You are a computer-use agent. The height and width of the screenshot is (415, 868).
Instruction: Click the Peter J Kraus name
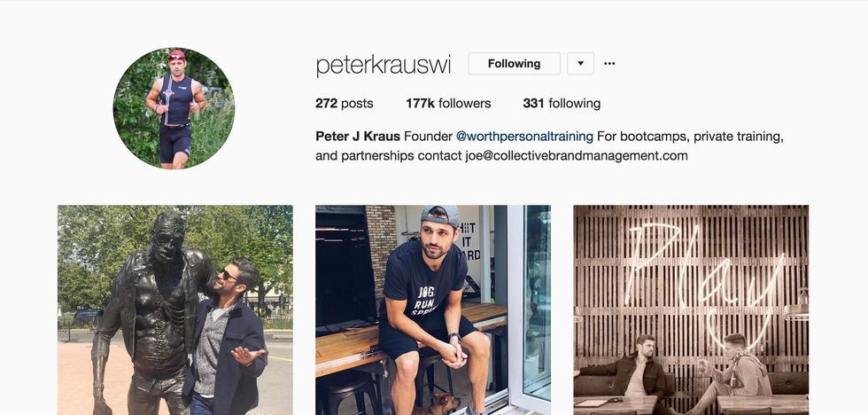[357, 137]
